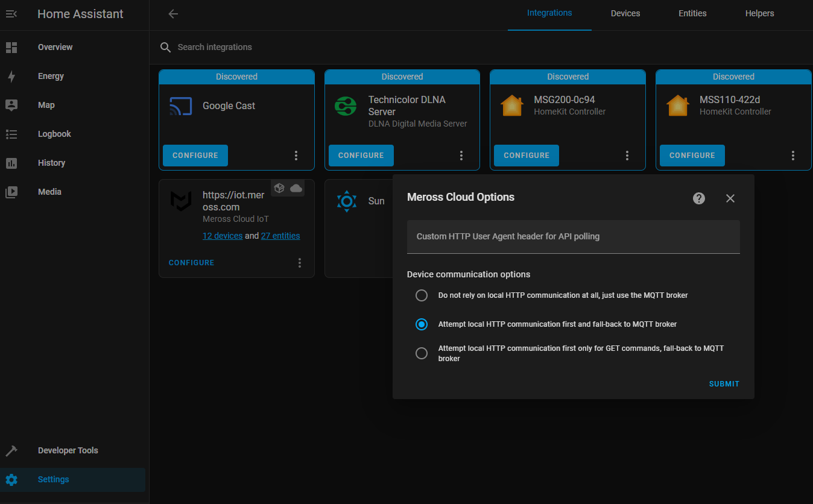
Task: Click the Overview dashboard icon
Action: click(x=11, y=47)
